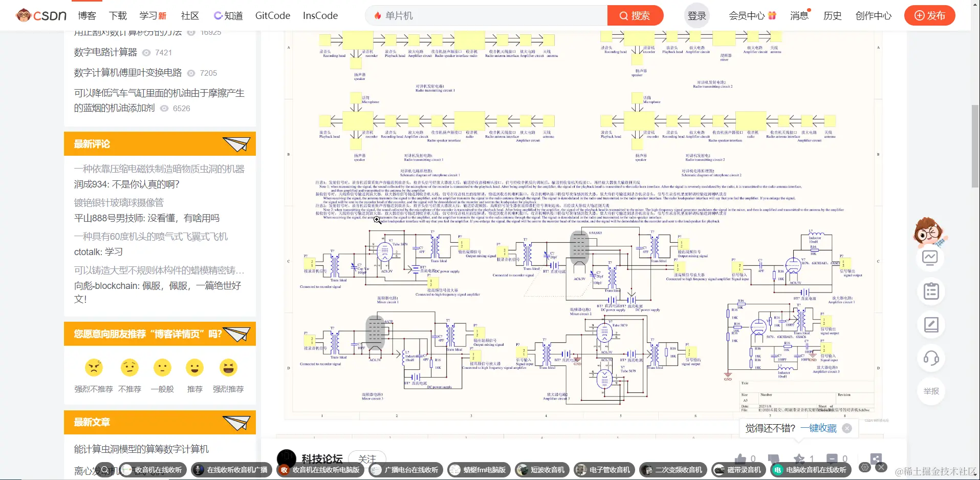Image resolution: width=980 pixels, height=480 pixels.
Task: Click the thumbs-down dislike icon
Action: pyautogui.click(x=773, y=458)
